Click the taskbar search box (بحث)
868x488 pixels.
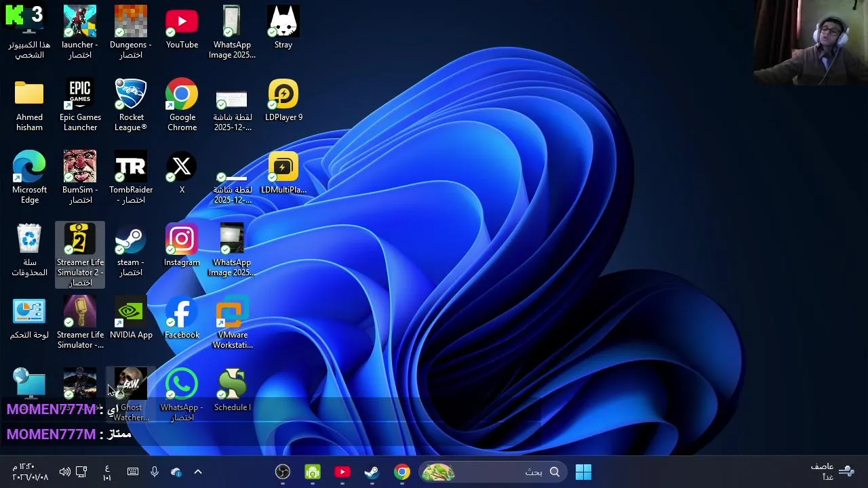494,472
